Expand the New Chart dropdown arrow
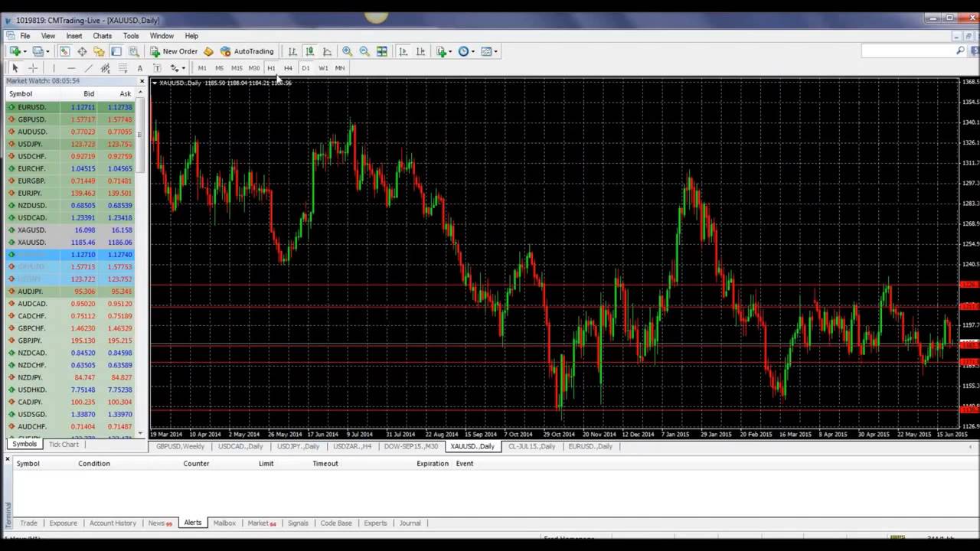This screenshot has width=980, height=551. (x=24, y=51)
